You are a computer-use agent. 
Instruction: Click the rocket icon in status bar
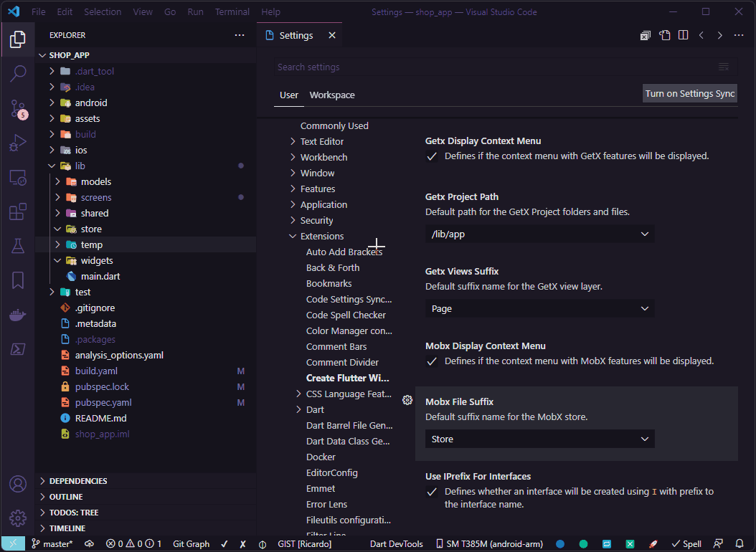[653, 544]
